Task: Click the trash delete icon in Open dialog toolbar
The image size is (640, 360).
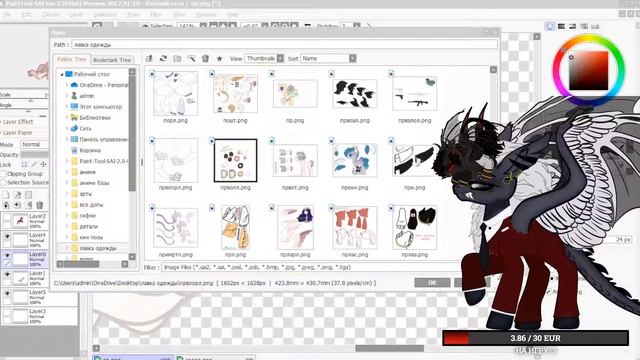Action: click(205, 59)
